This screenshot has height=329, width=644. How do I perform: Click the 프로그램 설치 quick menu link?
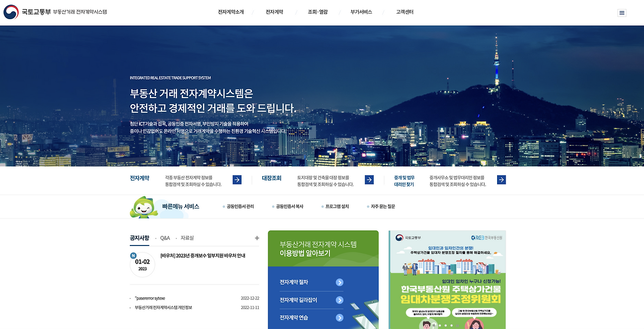(337, 206)
